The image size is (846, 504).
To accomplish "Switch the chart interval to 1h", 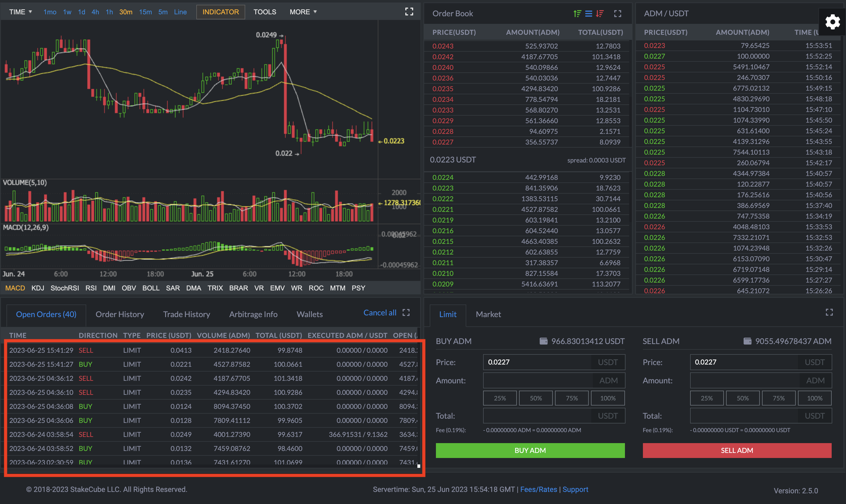I will [109, 12].
